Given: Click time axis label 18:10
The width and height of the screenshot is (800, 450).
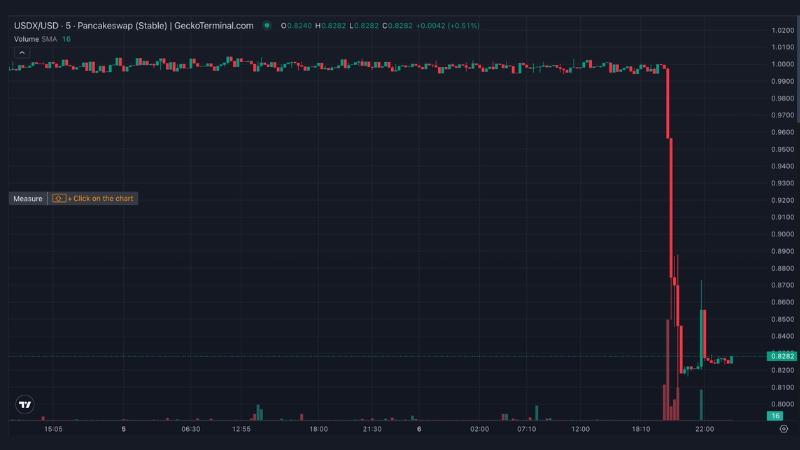Looking at the screenshot, I should pos(641,429).
